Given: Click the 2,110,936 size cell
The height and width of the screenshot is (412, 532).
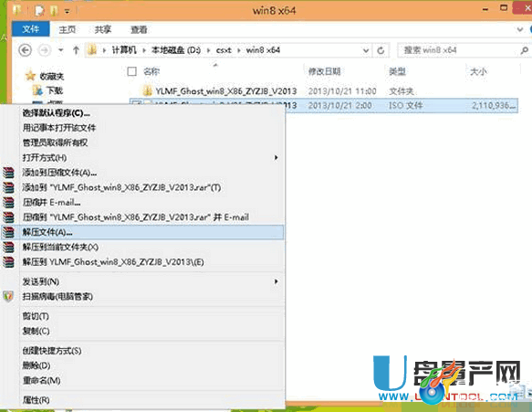Looking at the screenshot, I should [x=494, y=105].
